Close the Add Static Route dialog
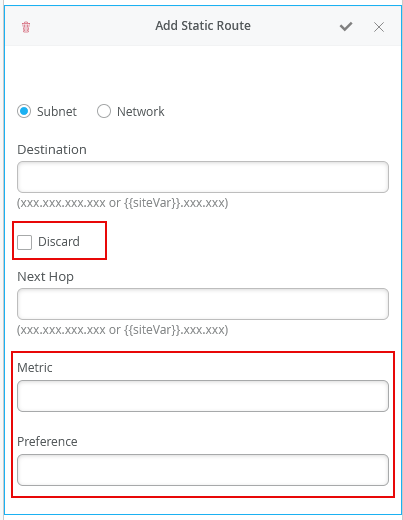 (379, 27)
